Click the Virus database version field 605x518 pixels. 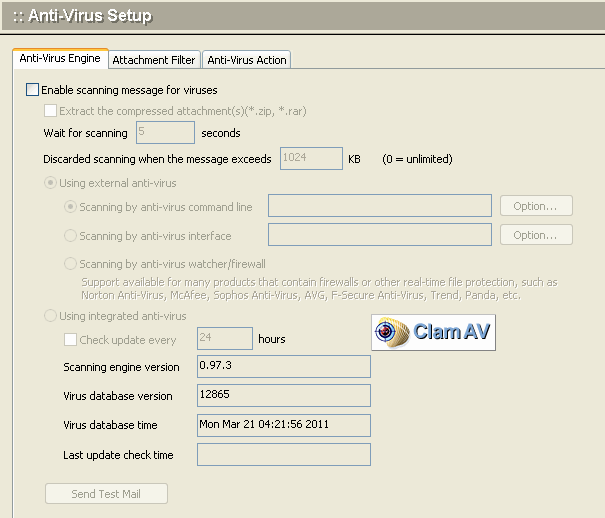pos(284,396)
